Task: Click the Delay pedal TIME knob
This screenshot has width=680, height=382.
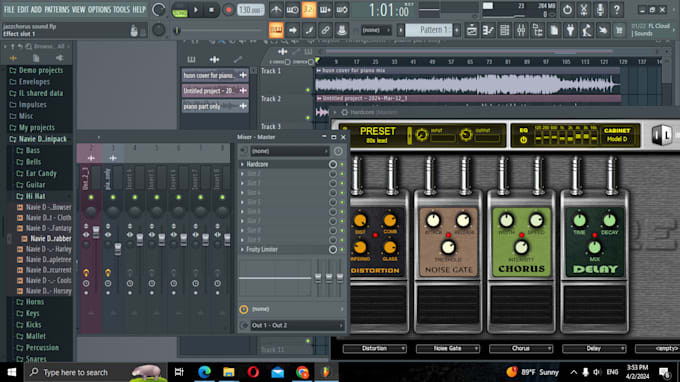Action: (579, 220)
